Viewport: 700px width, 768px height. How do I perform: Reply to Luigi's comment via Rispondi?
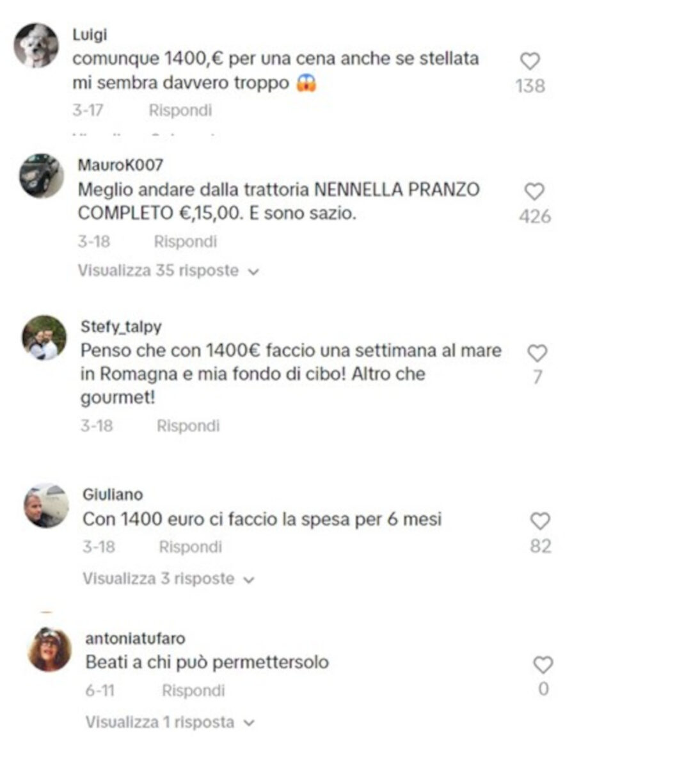(180, 111)
